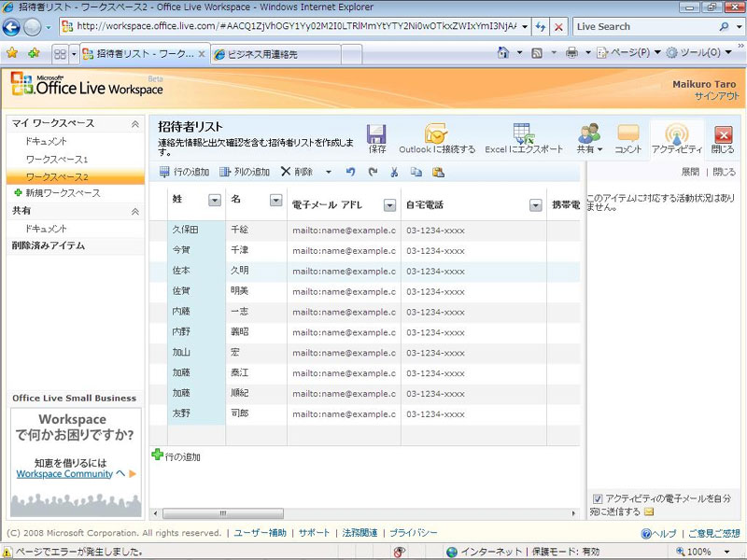
Task: Click the Redo arrow in list toolbar
Action: (373, 172)
